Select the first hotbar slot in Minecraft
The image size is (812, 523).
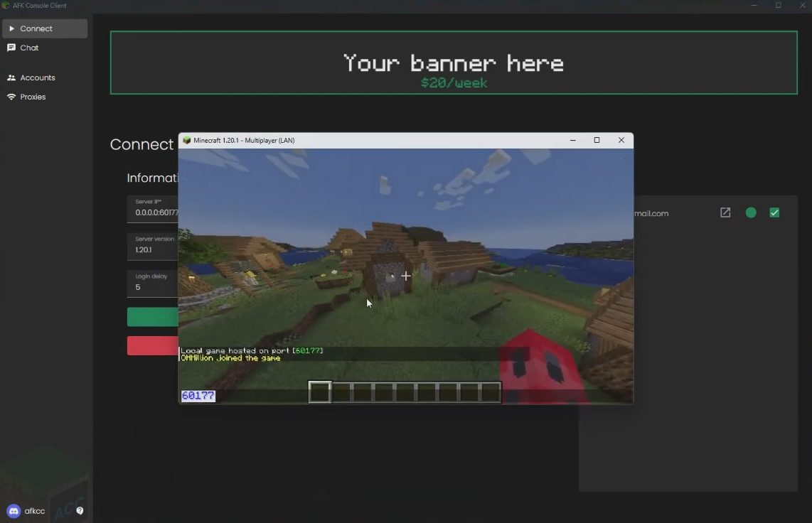click(320, 392)
